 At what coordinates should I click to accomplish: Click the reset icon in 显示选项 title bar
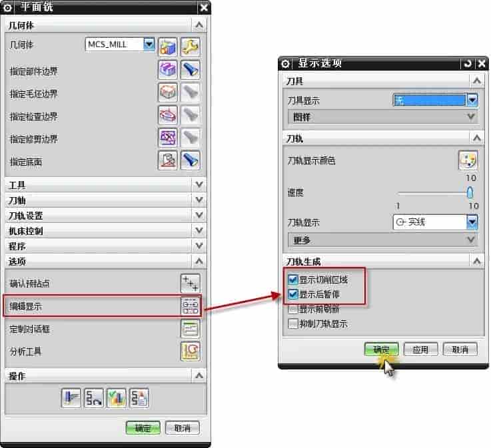(x=468, y=64)
